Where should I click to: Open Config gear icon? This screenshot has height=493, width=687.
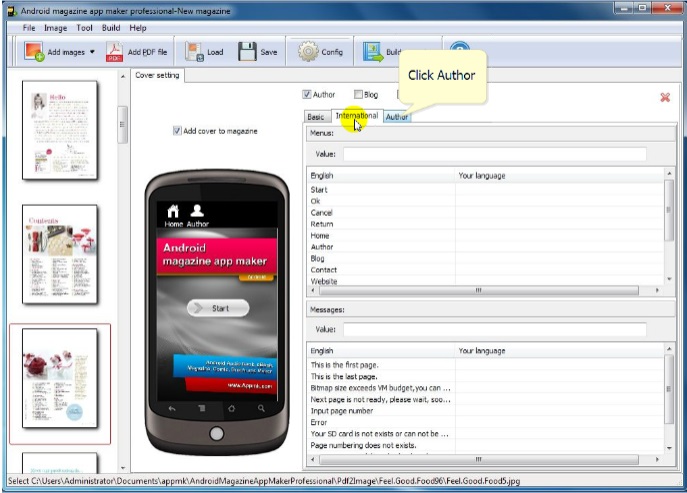[308, 52]
